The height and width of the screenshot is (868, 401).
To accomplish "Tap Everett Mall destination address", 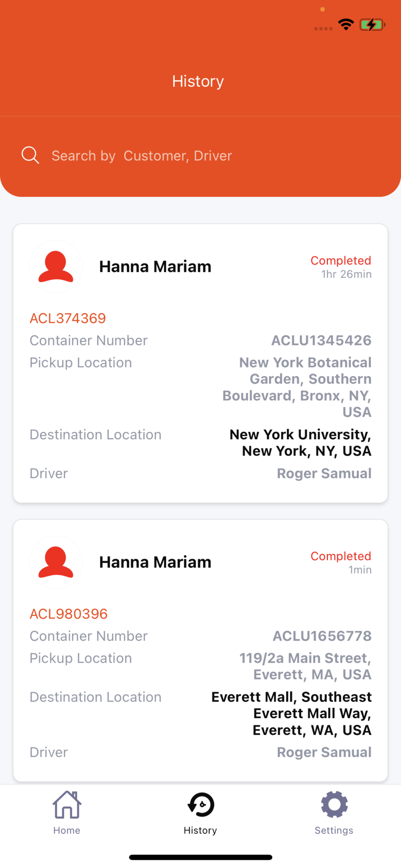I will [292, 713].
